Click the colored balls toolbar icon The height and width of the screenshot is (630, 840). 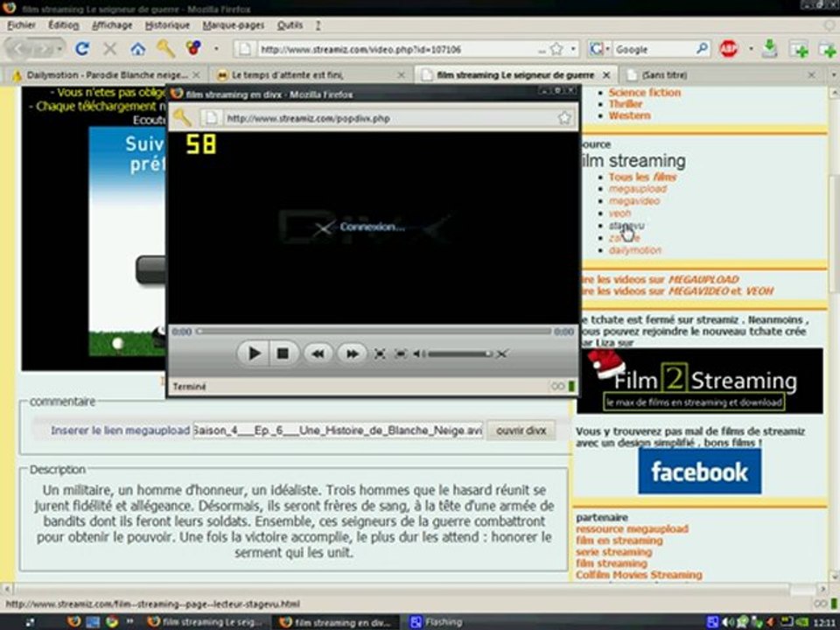(x=193, y=47)
